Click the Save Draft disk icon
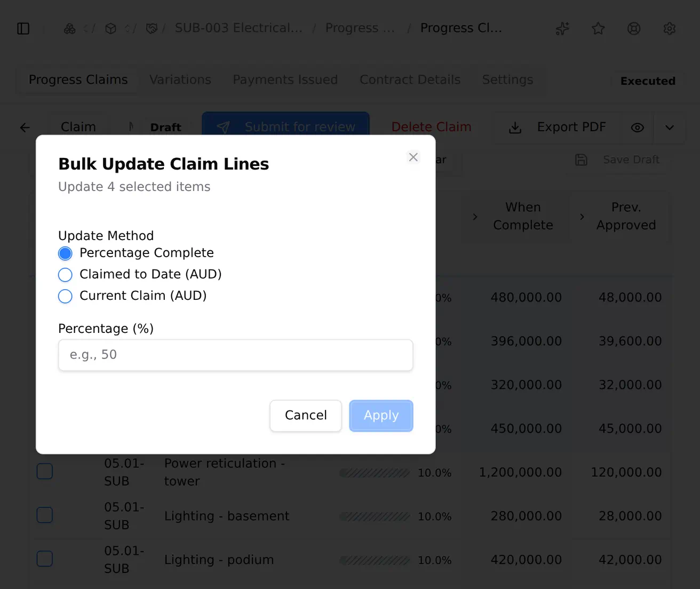 [x=581, y=160]
